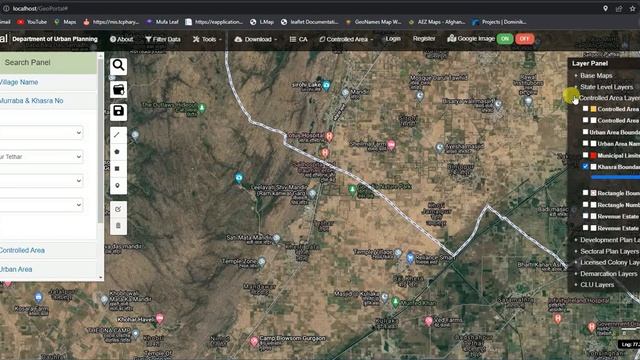Open the Mufa Leaf bookmark
The image size is (640, 360).
[x=162, y=22]
